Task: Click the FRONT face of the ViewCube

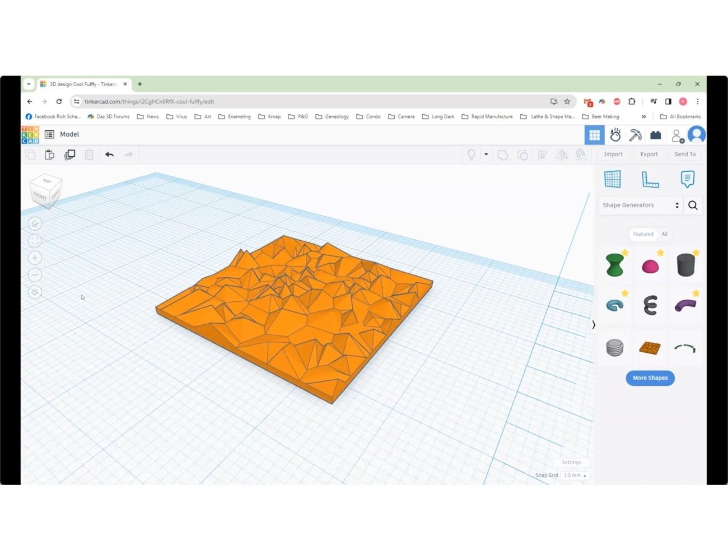Action: tap(40, 195)
